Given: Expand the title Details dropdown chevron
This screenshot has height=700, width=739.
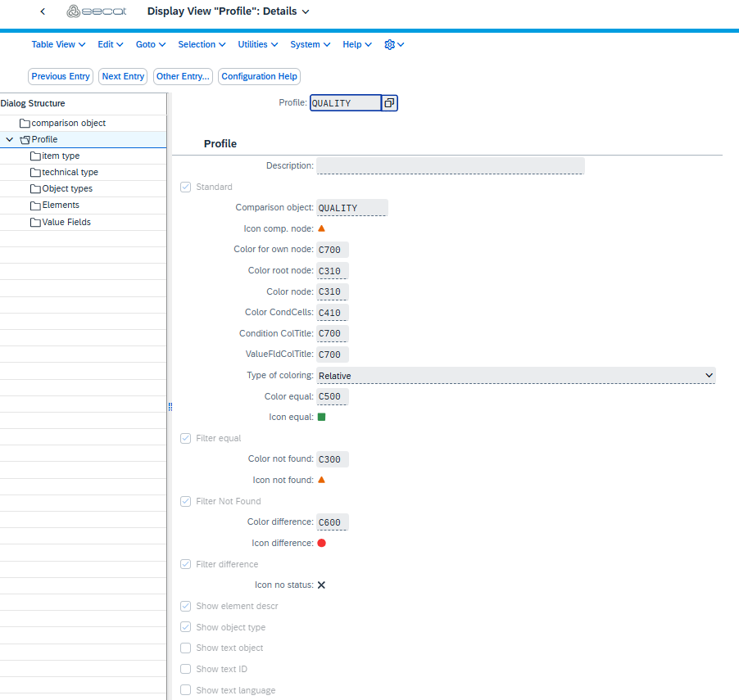Looking at the screenshot, I should click(306, 11).
